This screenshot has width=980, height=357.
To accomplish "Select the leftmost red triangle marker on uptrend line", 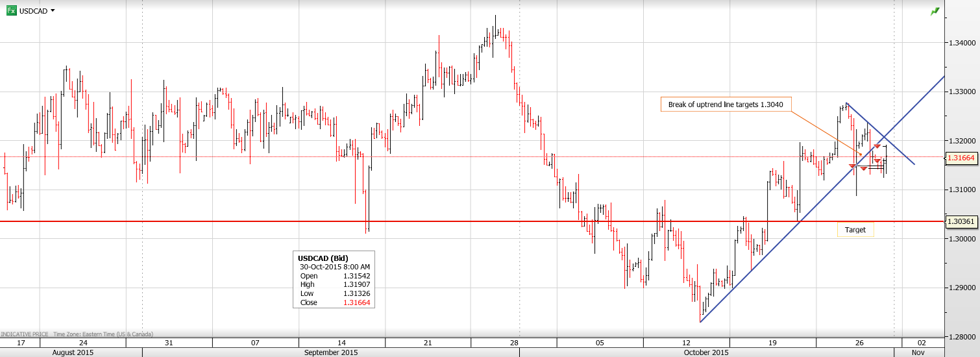I will pos(852,167).
